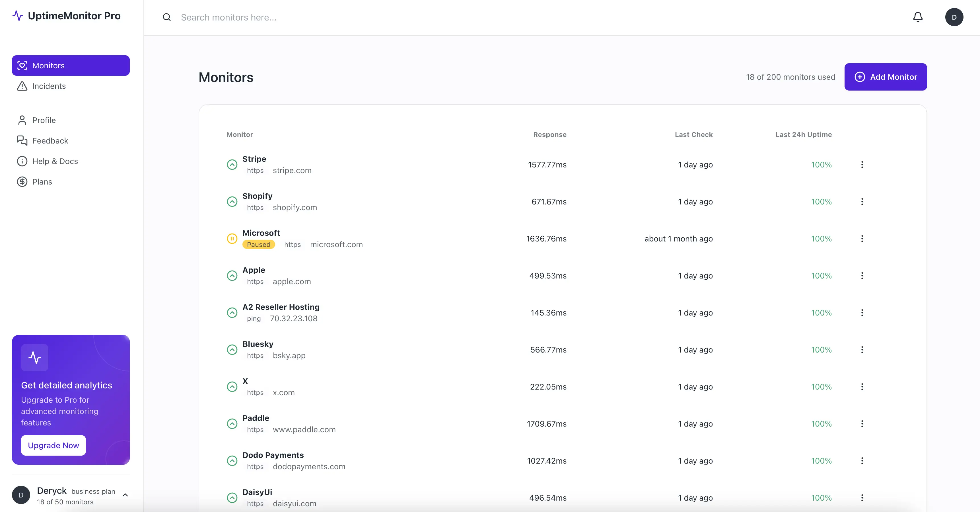
Task: Open the kebab menu for DaisyUi monitor
Action: coord(862,498)
